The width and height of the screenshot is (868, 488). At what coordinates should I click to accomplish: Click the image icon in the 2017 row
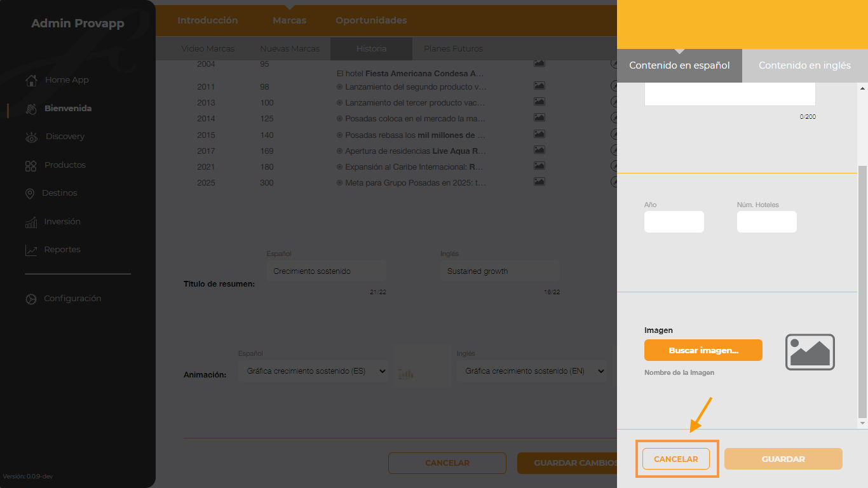click(x=539, y=150)
